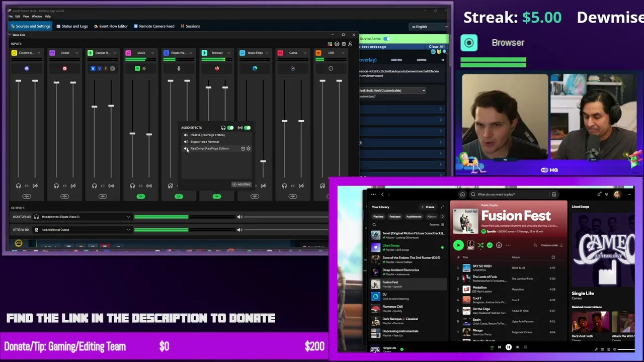
Task: Open the Wave Link account profile icon
Action: pyautogui.click(x=350, y=44)
